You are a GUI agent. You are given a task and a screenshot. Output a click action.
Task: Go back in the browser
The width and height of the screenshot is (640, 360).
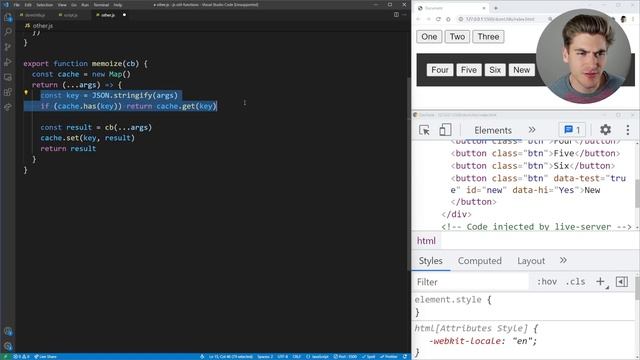pos(418,19)
